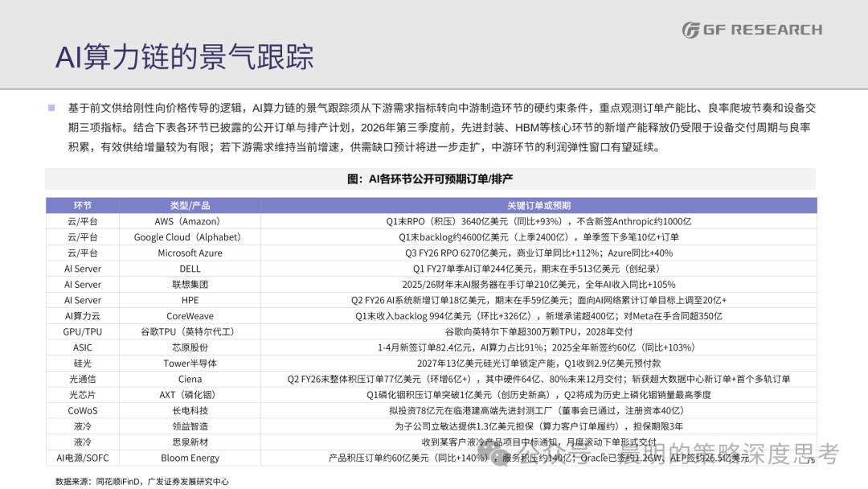Viewport: 868px width, 489px height.
Task: Click the "领益智造" cell
Action: (x=190, y=426)
